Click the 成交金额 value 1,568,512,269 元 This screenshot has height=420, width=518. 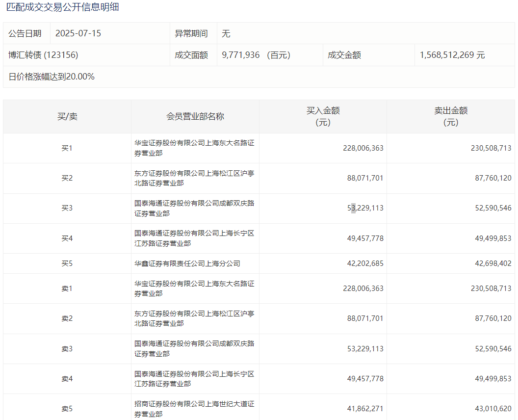coord(452,55)
